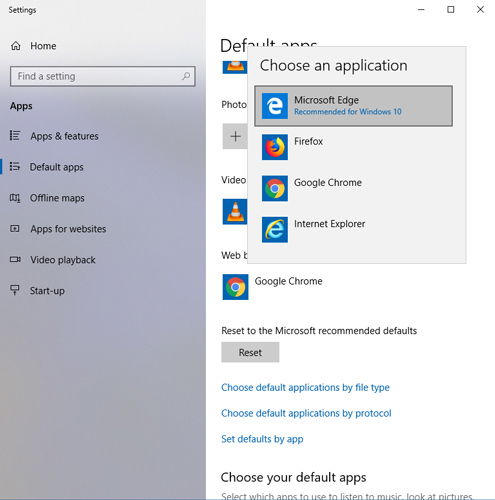This screenshot has height=500, width=495.
Task: Choose the Firefox browser icon
Action: pos(275,147)
